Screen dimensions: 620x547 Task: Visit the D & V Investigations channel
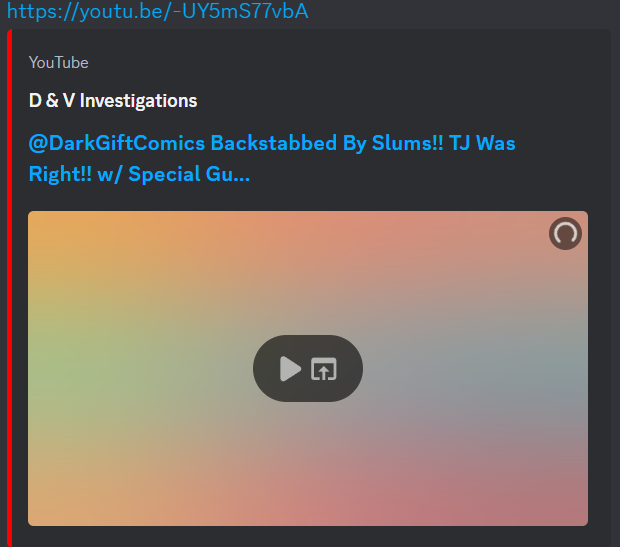(113, 100)
